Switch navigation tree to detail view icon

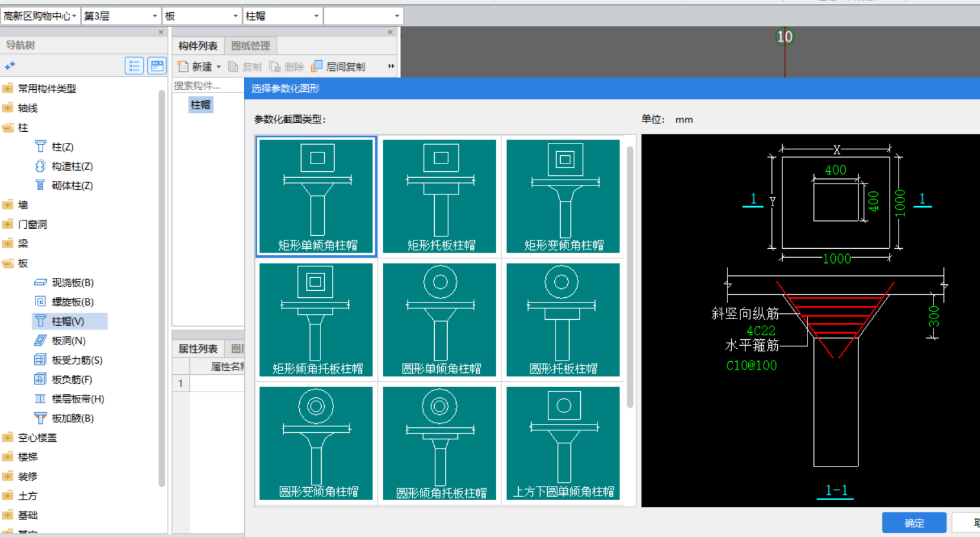pos(156,65)
